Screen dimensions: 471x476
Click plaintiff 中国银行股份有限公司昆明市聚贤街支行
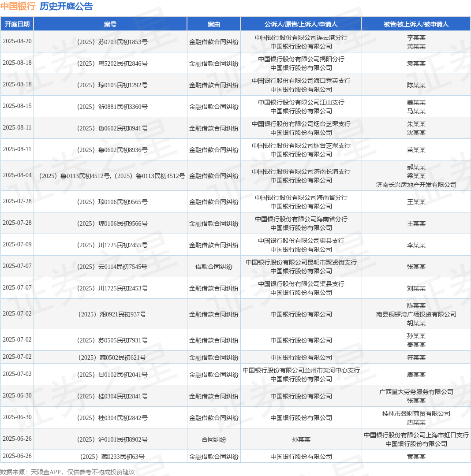301,262
